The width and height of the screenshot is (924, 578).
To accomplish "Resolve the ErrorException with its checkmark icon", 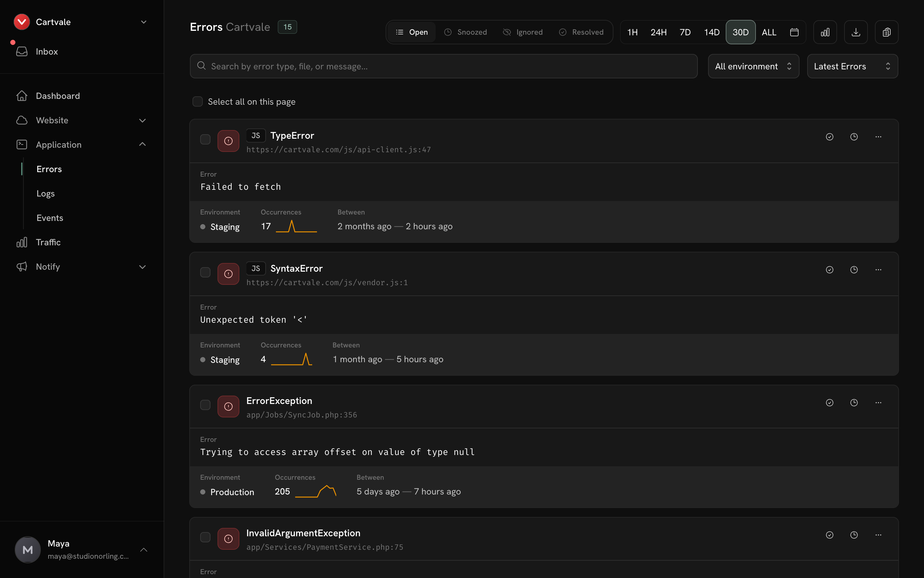I will point(830,403).
